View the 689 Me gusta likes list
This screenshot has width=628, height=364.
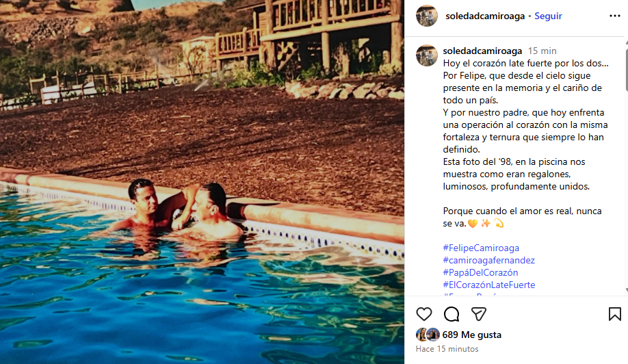tap(472, 335)
